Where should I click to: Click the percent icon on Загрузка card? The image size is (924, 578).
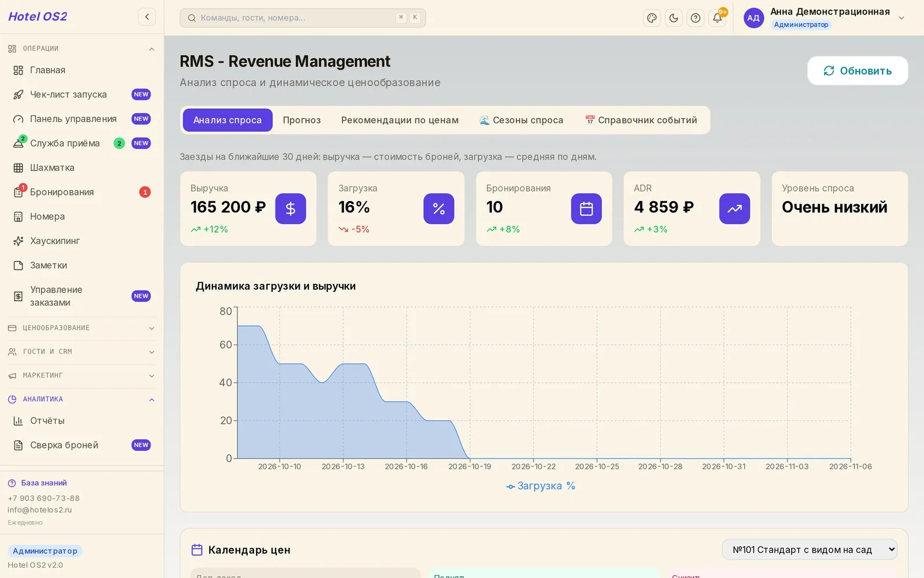click(439, 209)
